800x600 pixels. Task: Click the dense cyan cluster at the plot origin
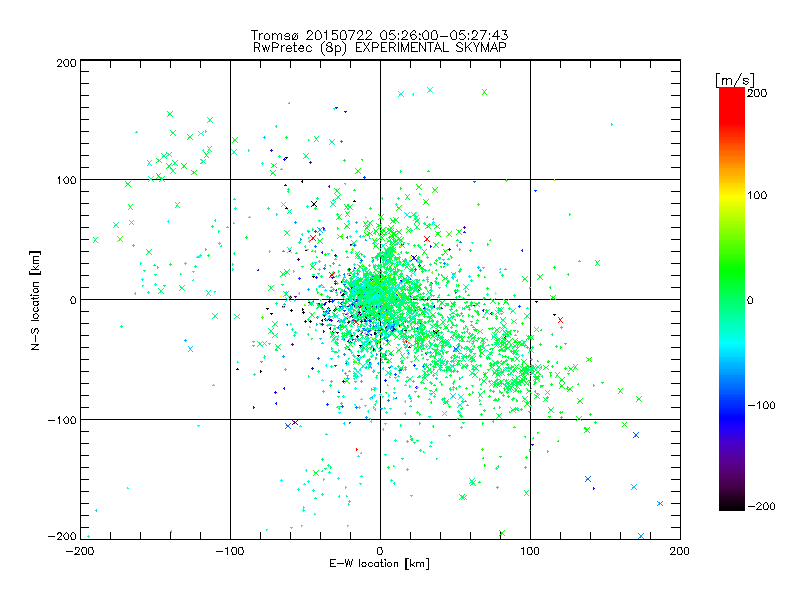[375, 295]
